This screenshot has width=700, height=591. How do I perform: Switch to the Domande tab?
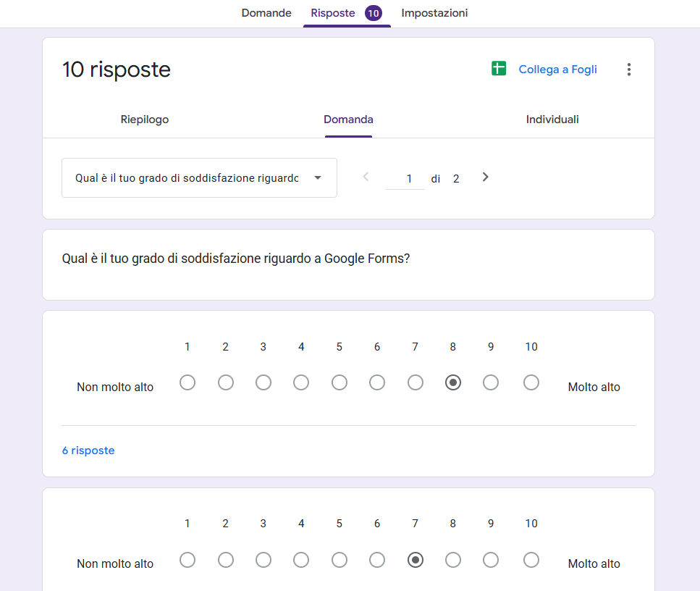[x=266, y=13]
